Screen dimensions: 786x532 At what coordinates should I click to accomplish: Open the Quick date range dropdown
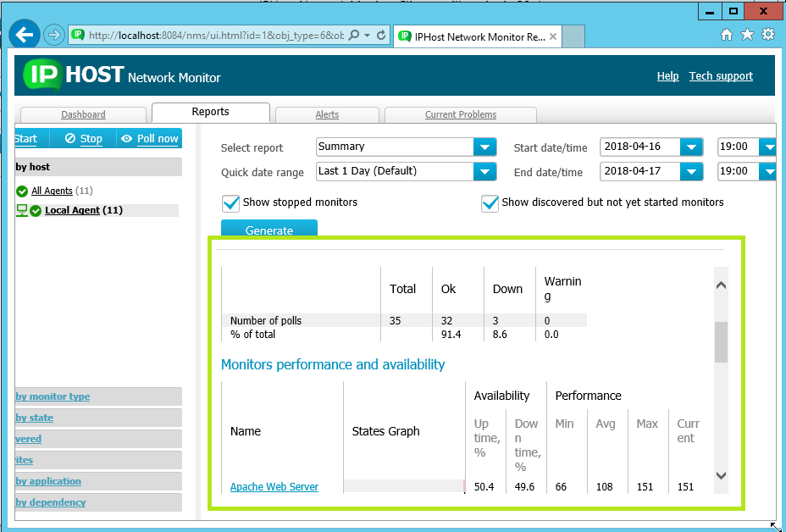[x=484, y=171]
